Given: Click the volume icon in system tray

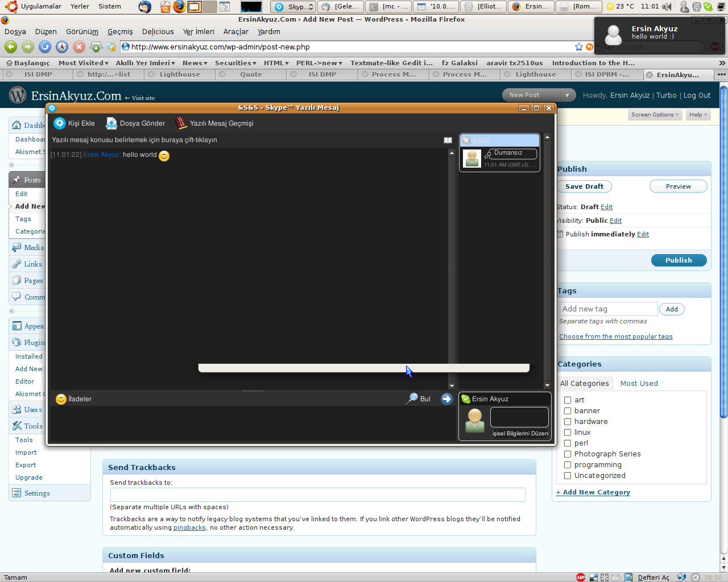Looking at the screenshot, I should (667, 7).
